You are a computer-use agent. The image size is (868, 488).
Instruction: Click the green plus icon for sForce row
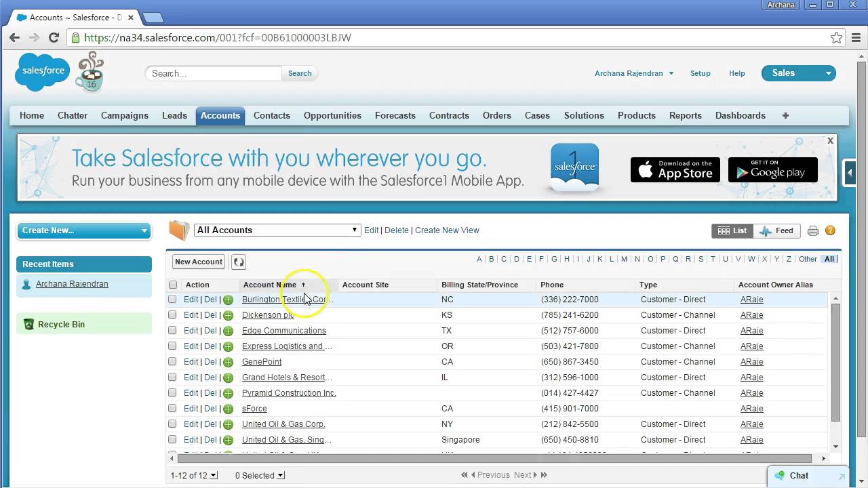[228, 409]
